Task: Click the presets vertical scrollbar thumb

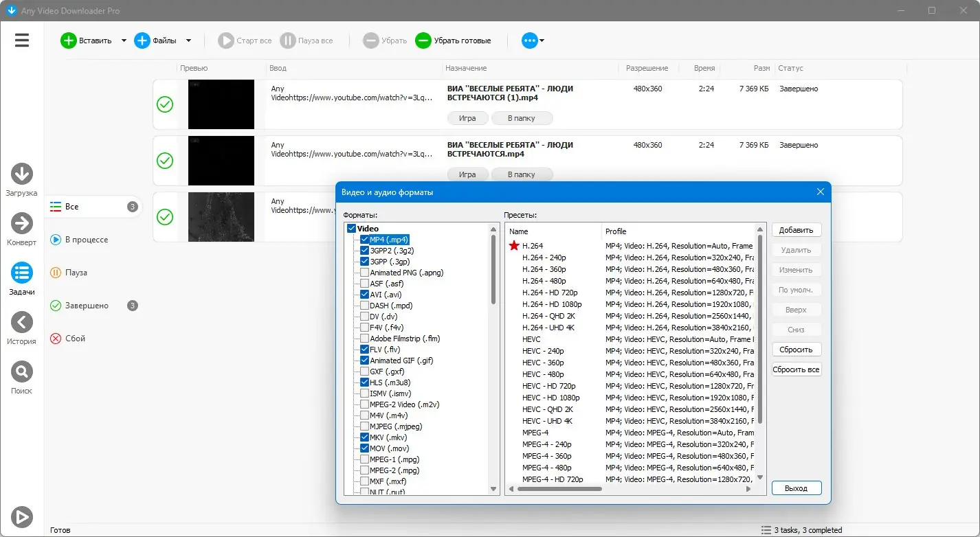Action: click(759, 328)
